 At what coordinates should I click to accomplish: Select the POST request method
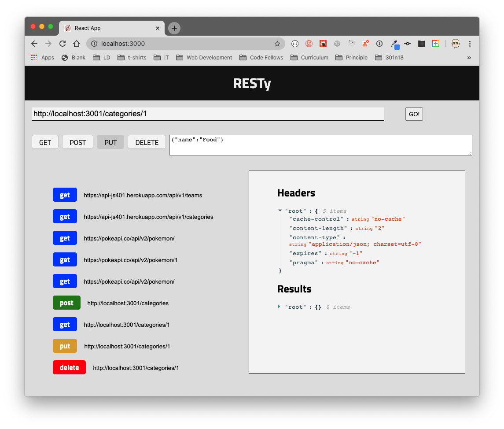[x=77, y=142]
